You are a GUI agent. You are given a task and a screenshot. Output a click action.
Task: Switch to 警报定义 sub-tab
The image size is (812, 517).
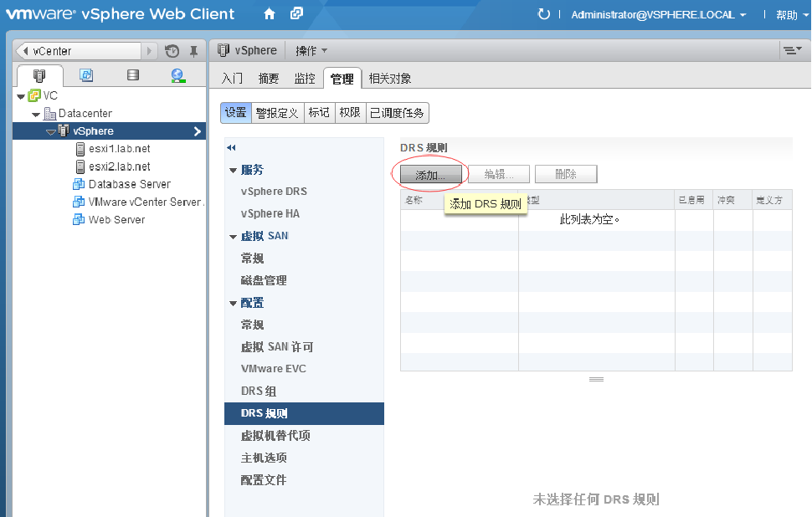pyautogui.click(x=278, y=113)
